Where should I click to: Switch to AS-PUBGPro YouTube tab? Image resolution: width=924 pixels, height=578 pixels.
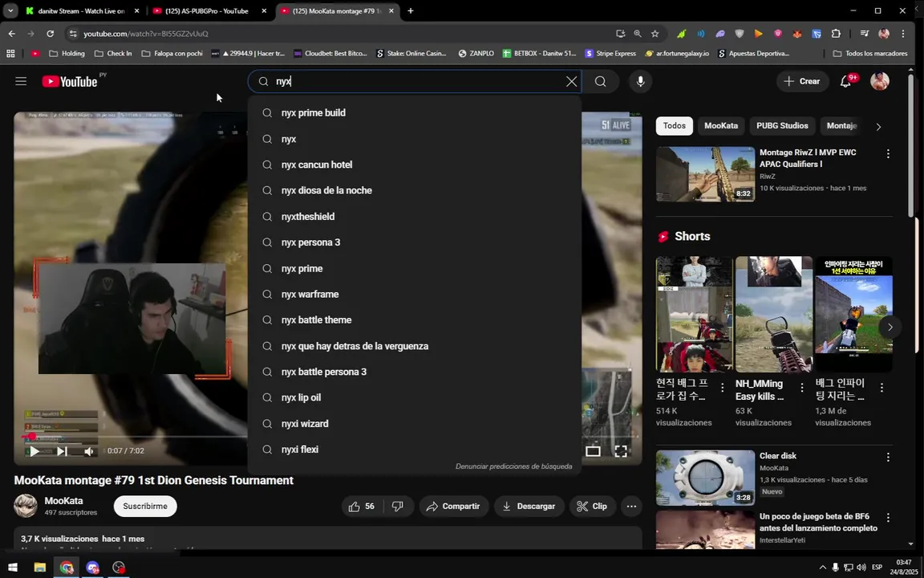tap(208, 10)
